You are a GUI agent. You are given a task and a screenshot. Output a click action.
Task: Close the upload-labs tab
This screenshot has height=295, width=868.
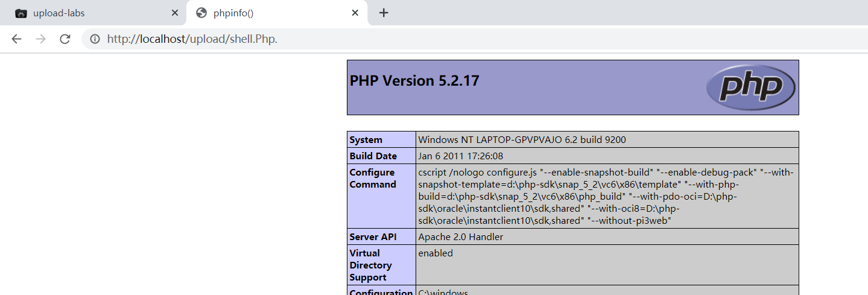175,13
